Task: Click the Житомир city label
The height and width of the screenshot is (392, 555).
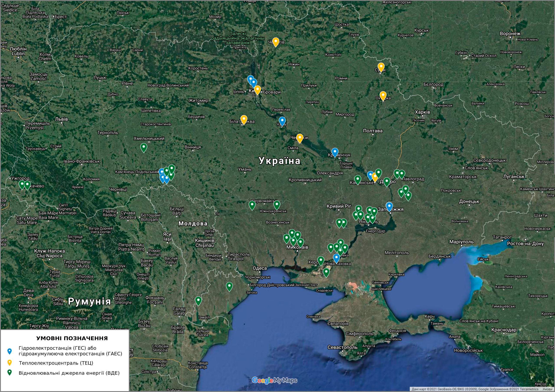Action: [198, 101]
